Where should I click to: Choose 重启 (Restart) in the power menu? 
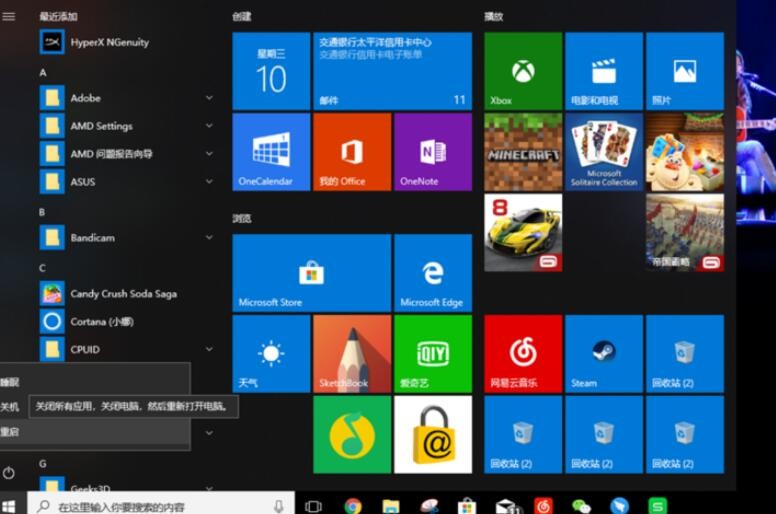pos(10,432)
